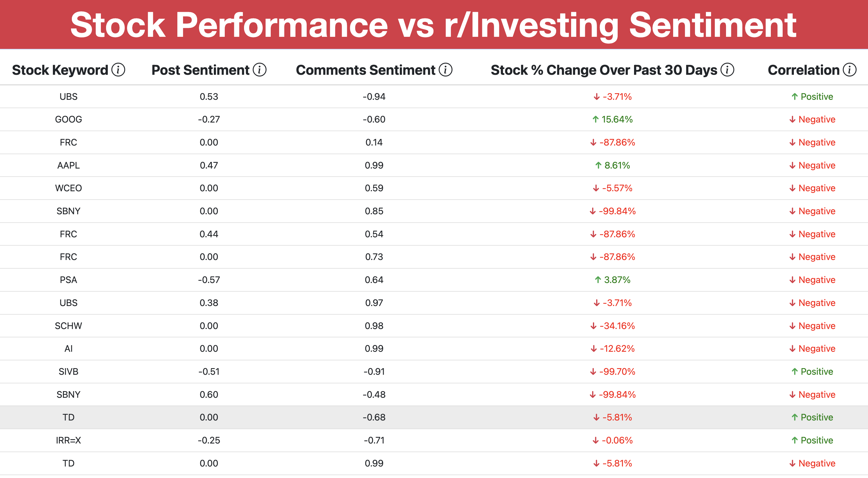This screenshot has height=478, width=868.
Task: Click the WCEO keyword in table
Action: click(68, 188)
